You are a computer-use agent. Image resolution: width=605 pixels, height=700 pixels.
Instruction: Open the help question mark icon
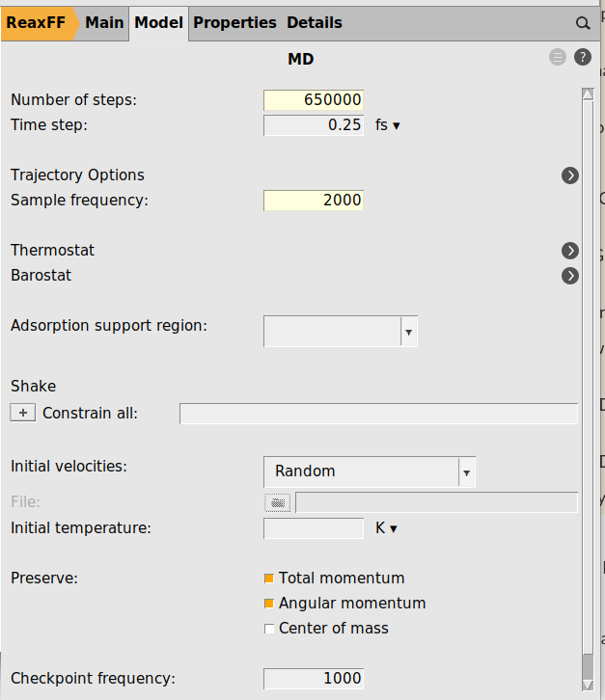coord(583,58)
